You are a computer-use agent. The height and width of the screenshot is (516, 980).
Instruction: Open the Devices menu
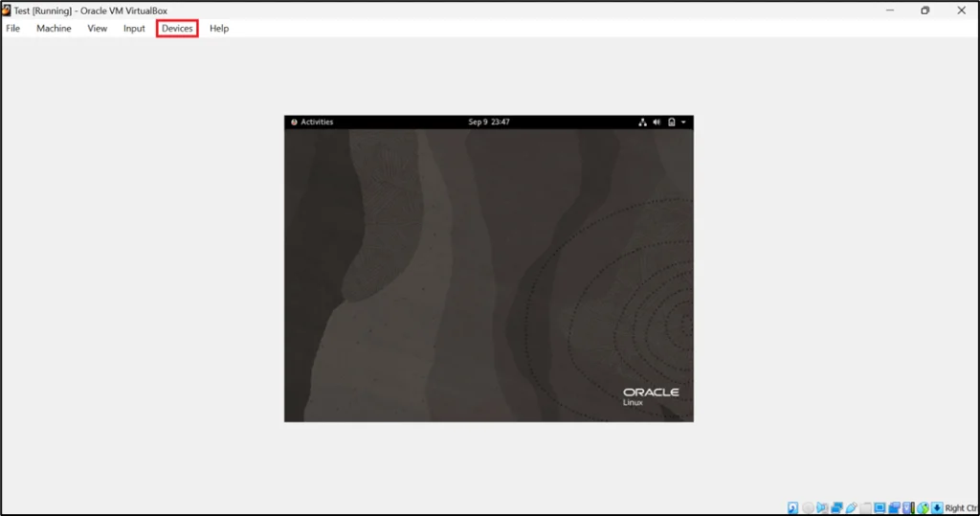[x=177, y=28]
